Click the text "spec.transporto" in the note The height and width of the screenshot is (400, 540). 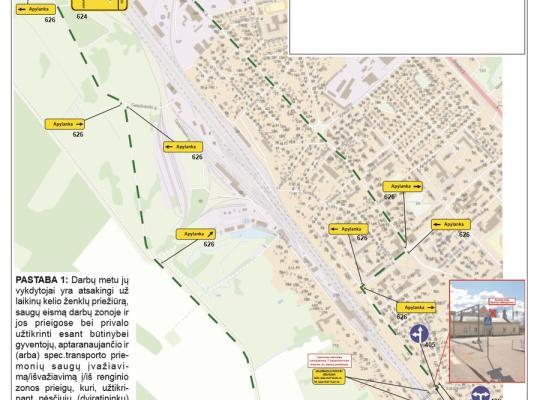(71, 355)
